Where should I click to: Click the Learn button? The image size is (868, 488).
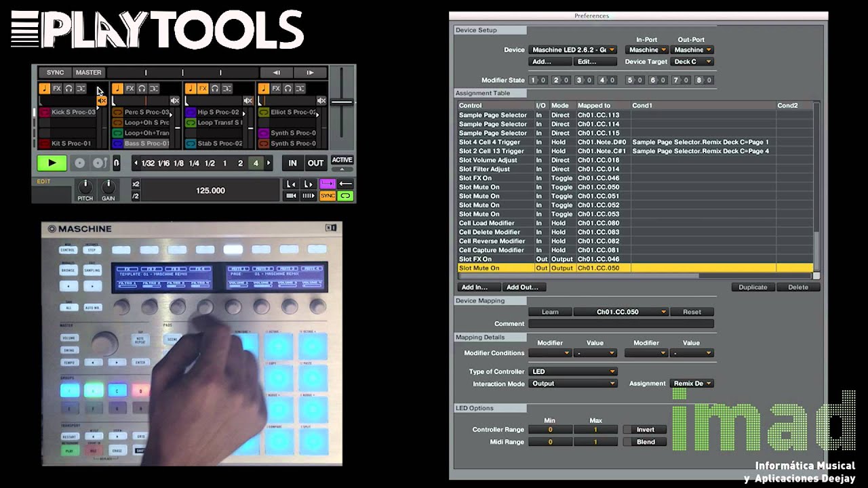coord(550,312)
